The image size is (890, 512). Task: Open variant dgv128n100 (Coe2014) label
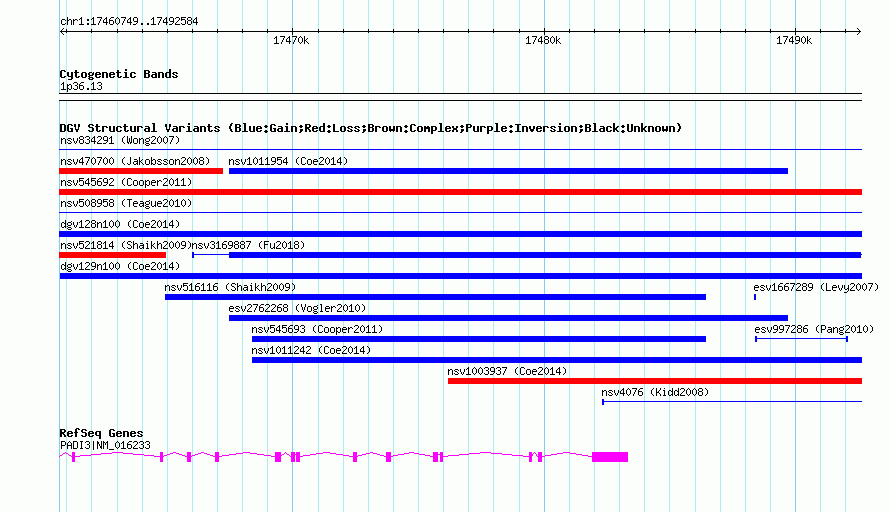tap(120, 224)
